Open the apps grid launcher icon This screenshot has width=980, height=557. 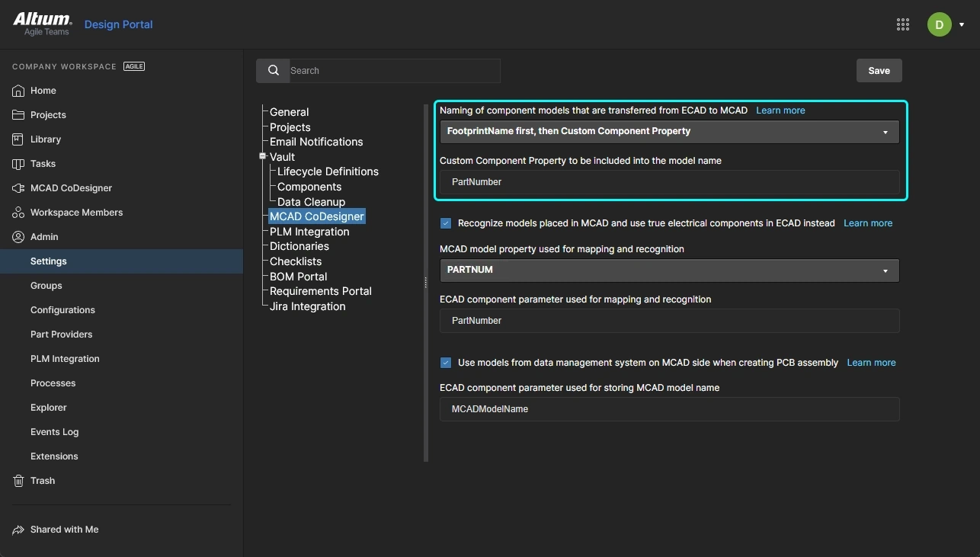(903, 24)
